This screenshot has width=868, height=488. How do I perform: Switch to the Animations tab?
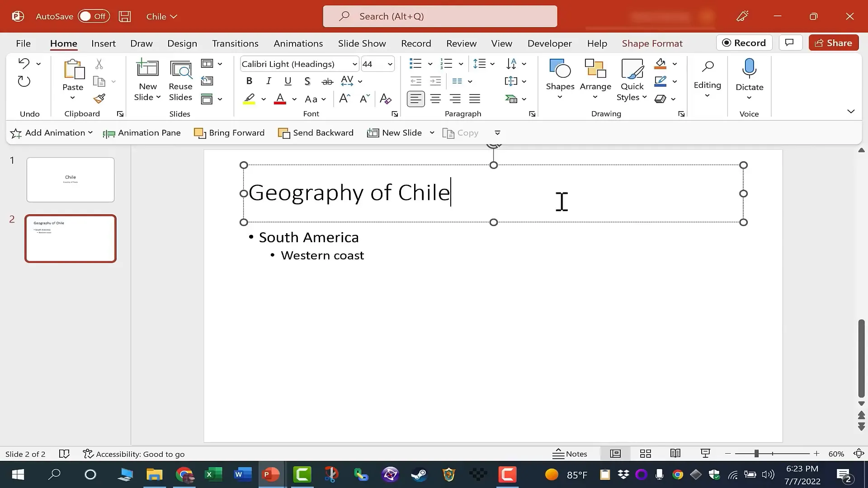pyautogui.click(x=298, y=43)
